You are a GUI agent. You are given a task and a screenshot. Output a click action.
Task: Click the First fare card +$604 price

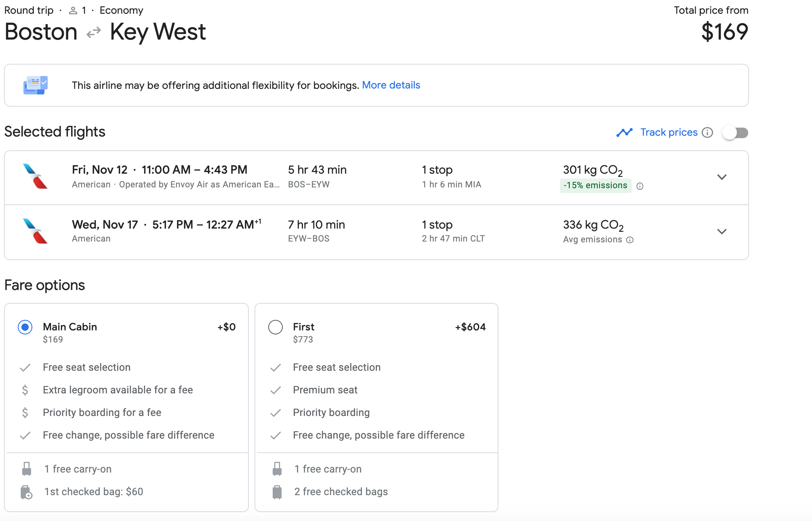pyautogui.click(x=470, y=327)
